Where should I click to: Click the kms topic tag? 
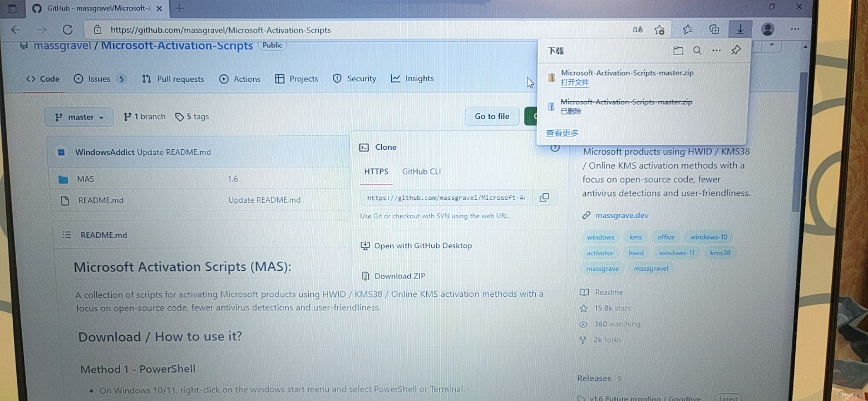[635, 237]
